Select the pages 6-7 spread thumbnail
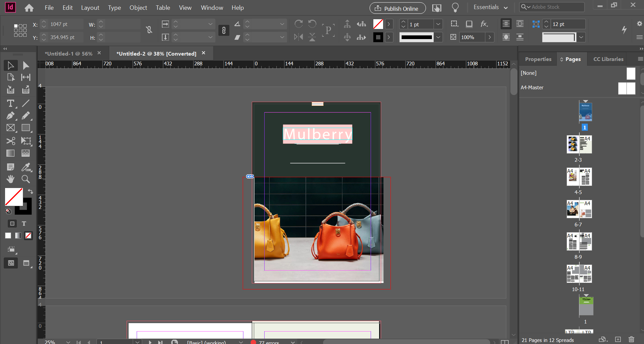Image resolution: width=644 pixels, height=344 pixels. coord(579,209)
